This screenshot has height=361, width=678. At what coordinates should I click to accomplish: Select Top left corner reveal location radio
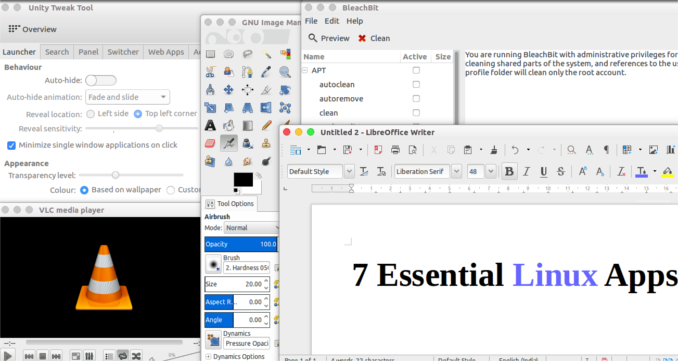[x=138, y=114]
